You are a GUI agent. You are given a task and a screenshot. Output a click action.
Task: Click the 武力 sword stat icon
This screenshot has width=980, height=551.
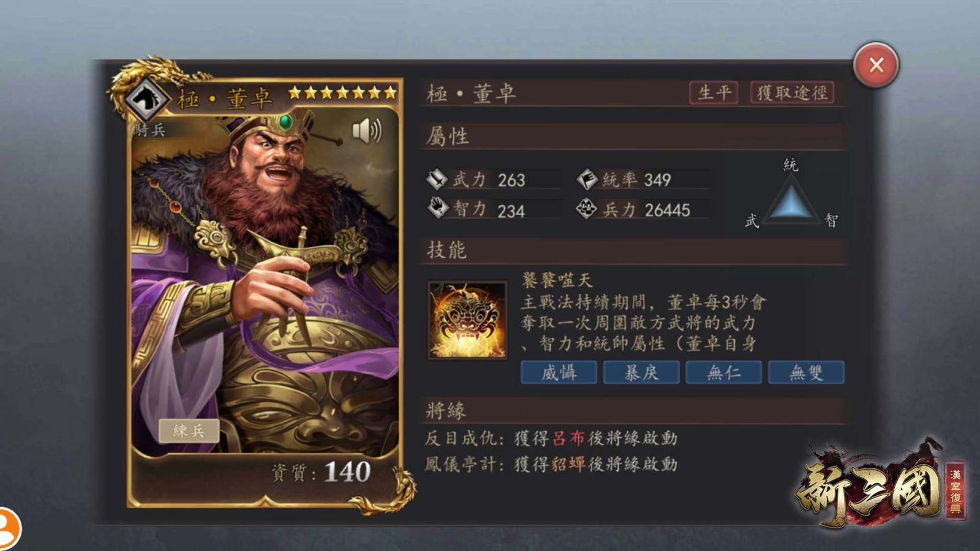tap(437, 179)
